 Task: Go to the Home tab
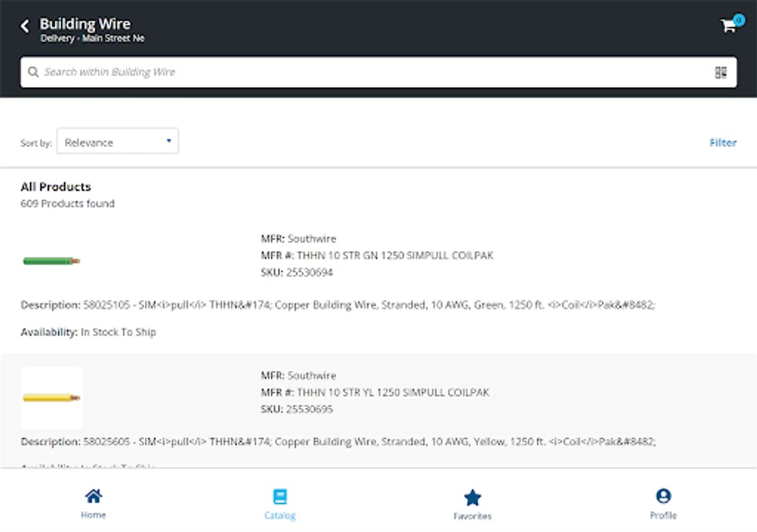pos(93,504)
